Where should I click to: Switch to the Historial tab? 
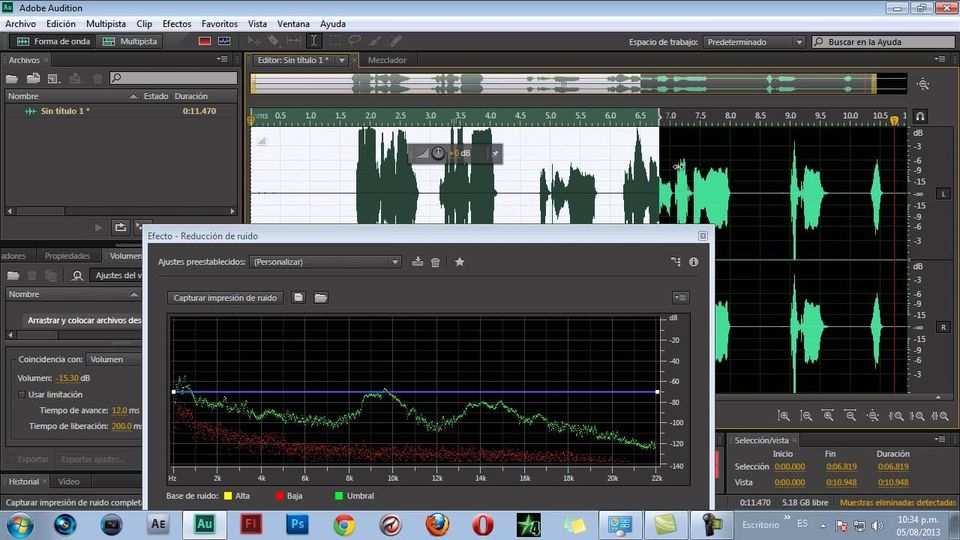click(x=24, y=482)
